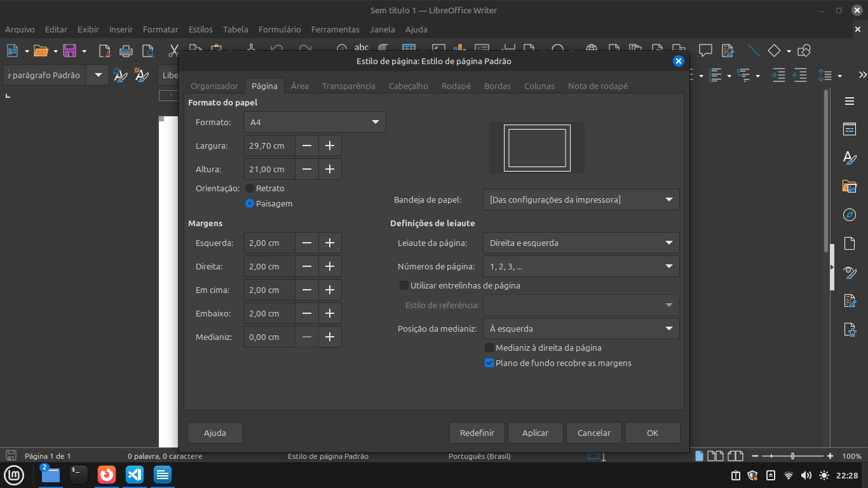868x488 pixels.
Task: Select the Insert line tool
Action: point(754,51)
